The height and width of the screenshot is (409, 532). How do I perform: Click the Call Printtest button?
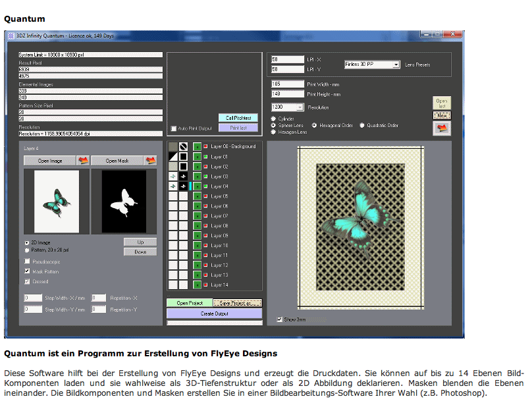[x=239, y=118]
